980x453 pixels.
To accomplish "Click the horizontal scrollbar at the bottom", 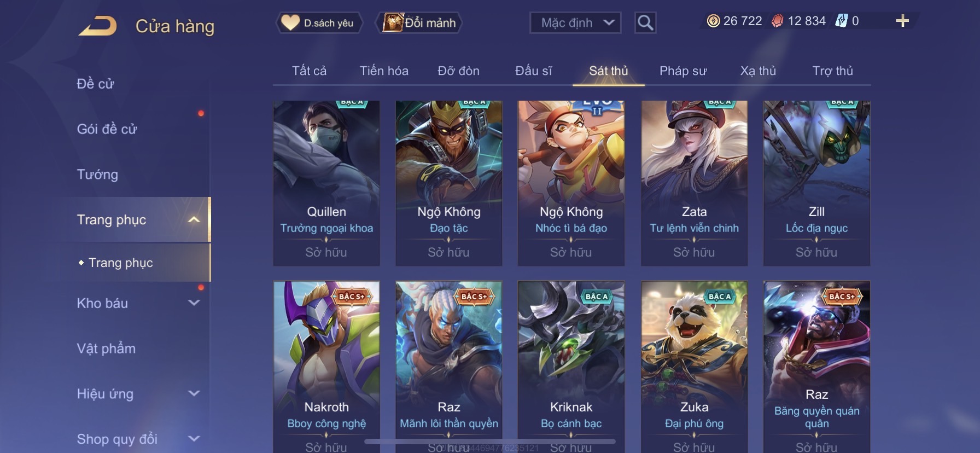I will 490,441.
